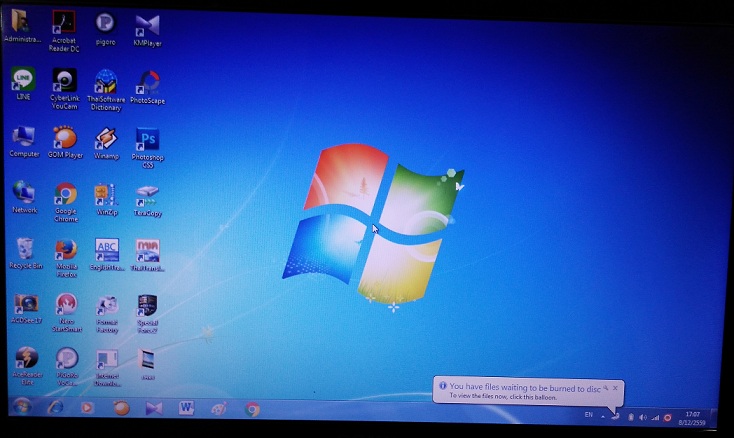Select the Mozilla Firefox desktop shortcut
This screenshot has width=734, height=438.
(66, 258)
